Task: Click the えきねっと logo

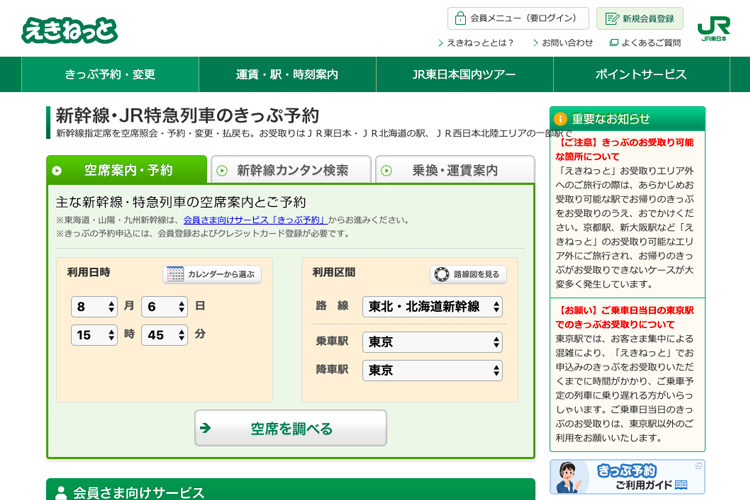Action: [x=69, y=30]
